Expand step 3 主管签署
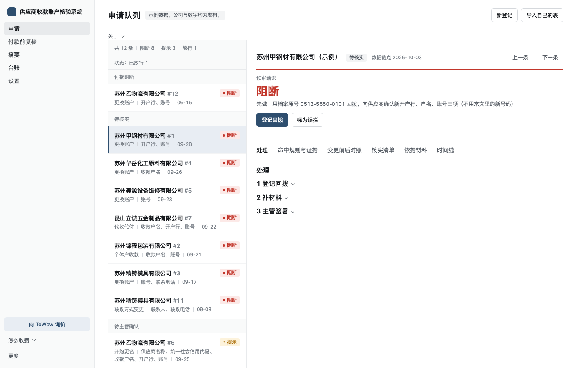The image size is (588, 368). coord(276,211)
